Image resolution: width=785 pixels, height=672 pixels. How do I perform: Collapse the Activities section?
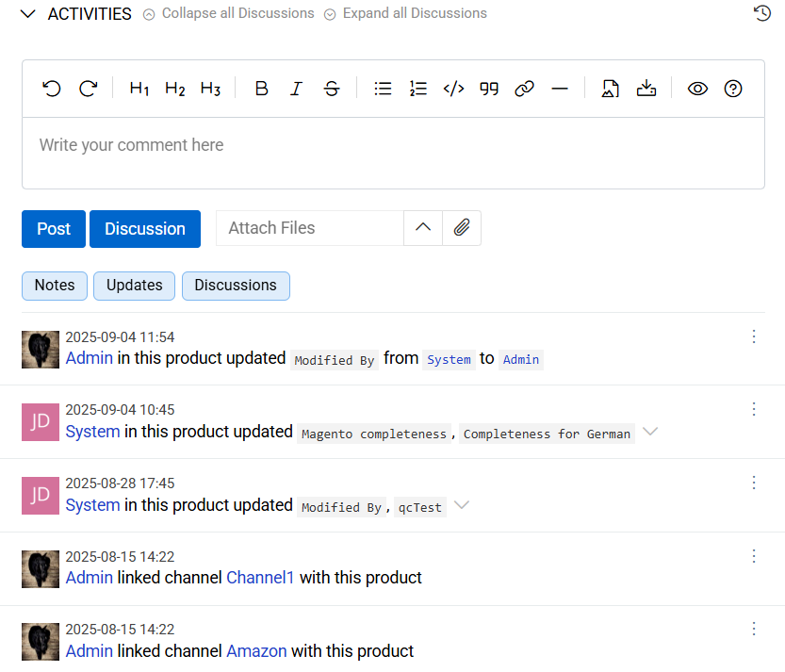(28, 14)
